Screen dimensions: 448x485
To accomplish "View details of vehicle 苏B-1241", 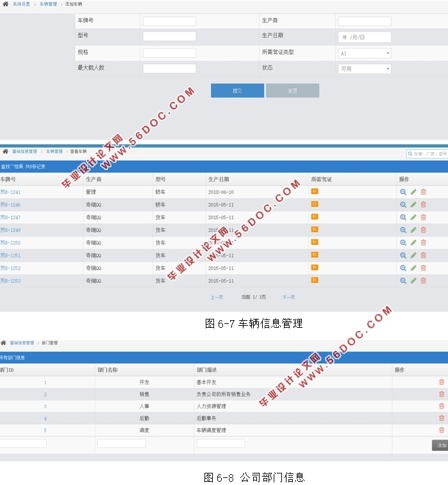I will [403, 192].
